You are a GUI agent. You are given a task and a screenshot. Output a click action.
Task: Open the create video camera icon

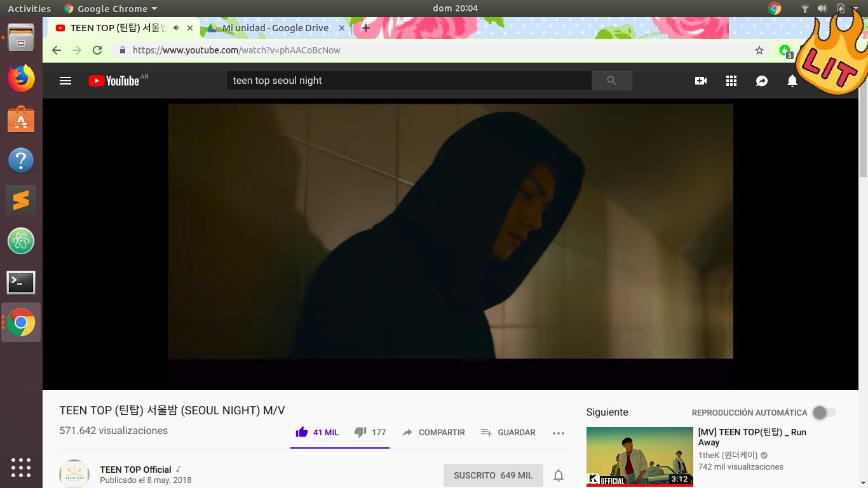[701, 81]
